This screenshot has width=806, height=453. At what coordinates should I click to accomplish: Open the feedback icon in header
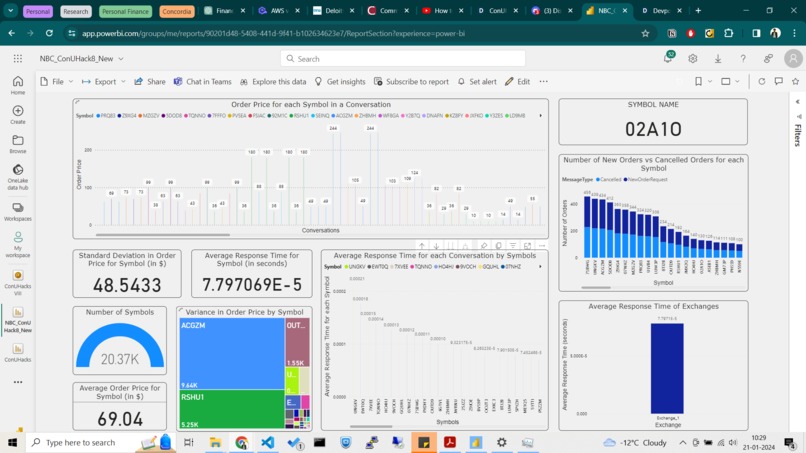click(768, 59)
